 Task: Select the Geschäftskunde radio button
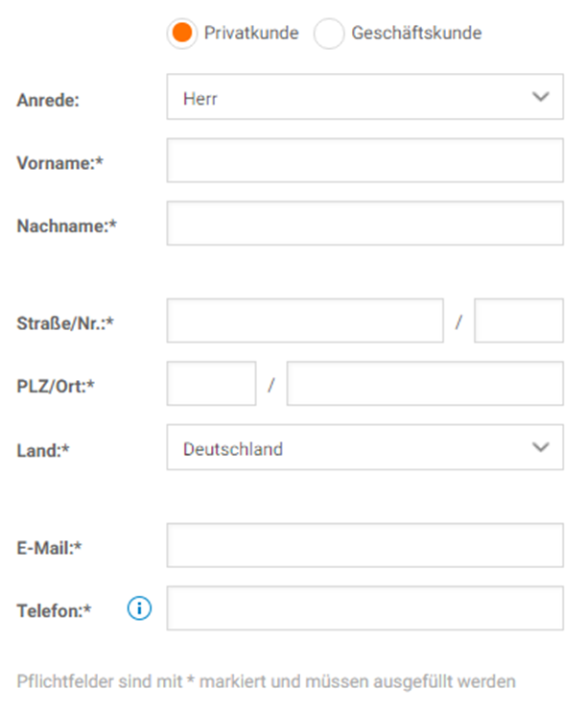329,33
